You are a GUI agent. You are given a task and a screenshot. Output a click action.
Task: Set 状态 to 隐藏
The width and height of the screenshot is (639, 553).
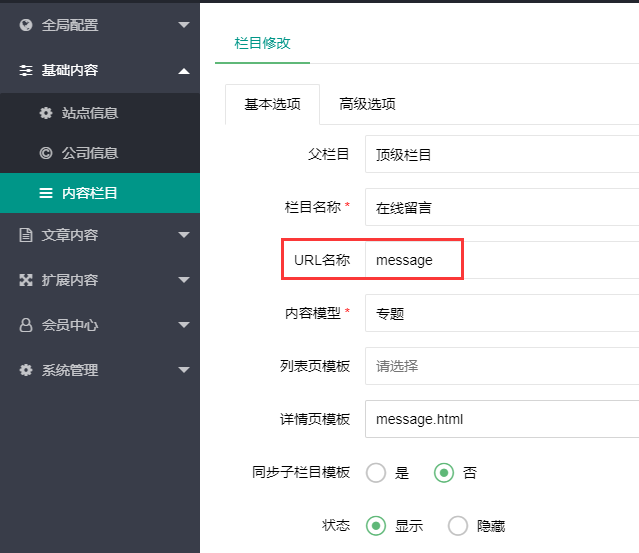coord(458,525)
